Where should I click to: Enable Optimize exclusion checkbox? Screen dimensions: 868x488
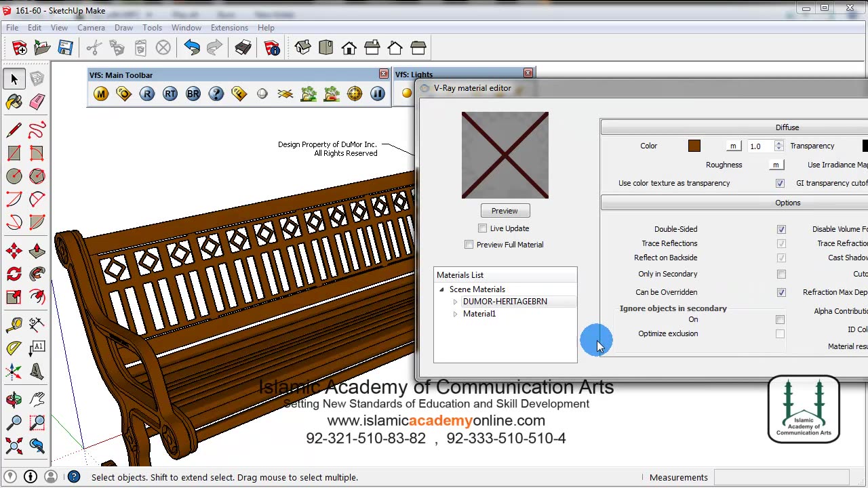780,333
